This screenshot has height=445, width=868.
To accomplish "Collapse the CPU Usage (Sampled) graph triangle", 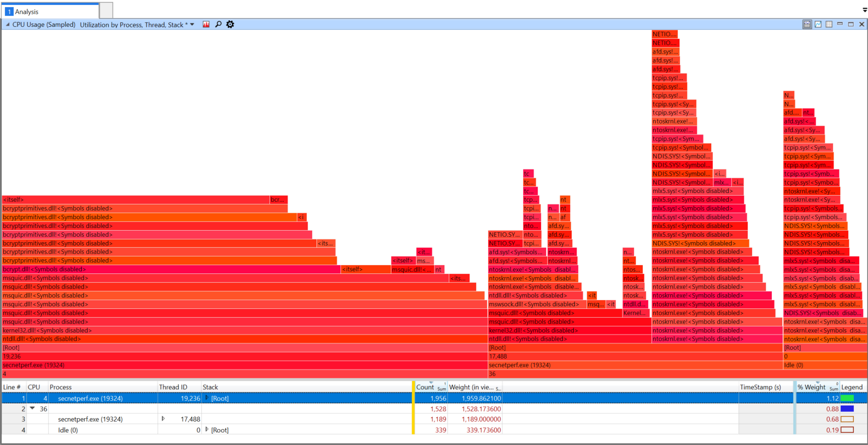I will [x=8, y=25].
